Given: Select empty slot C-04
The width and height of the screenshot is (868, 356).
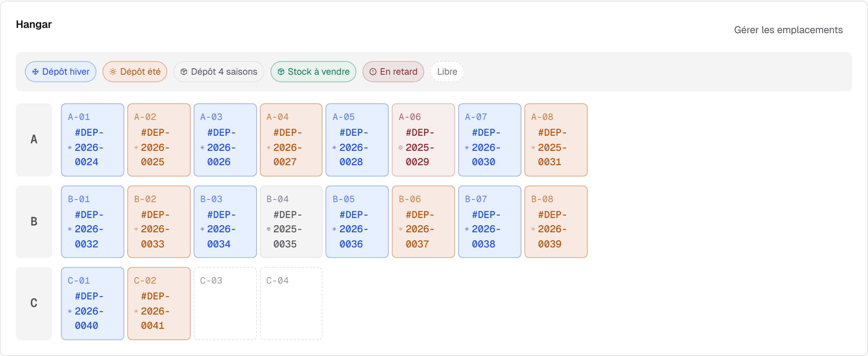Looking at the screenshot, I should pyautogui.click(x=291, y=304).
